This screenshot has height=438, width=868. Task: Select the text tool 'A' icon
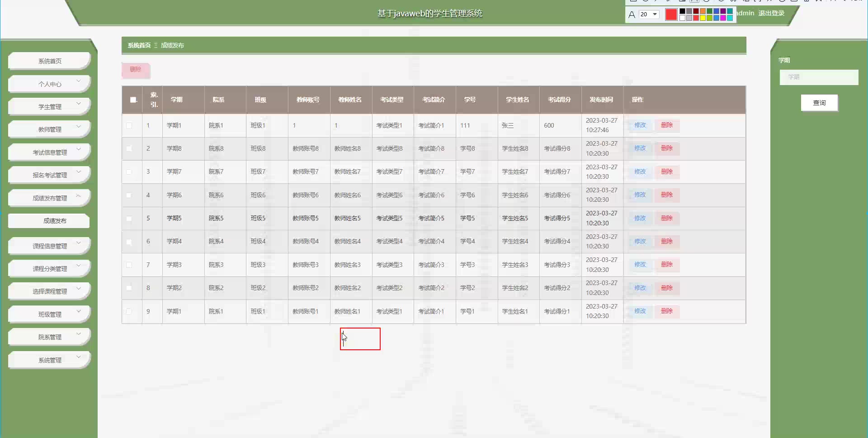click(x=632, y=14)
